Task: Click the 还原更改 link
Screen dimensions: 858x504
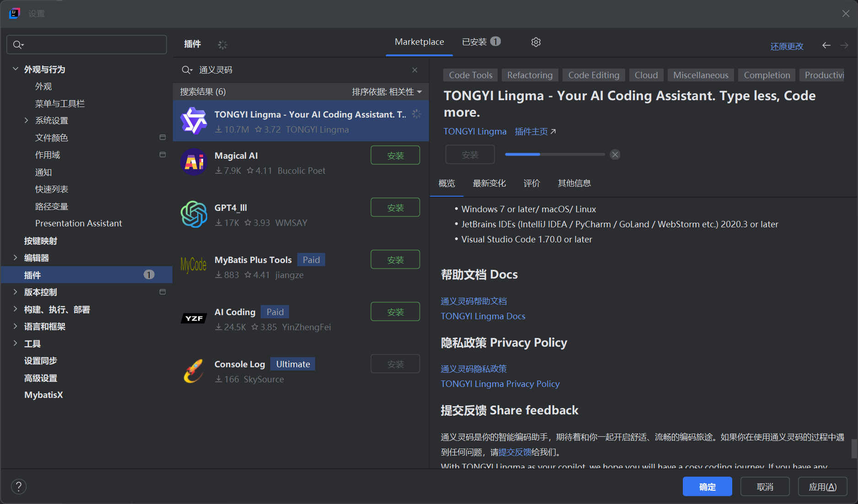Action: point(787,46)
